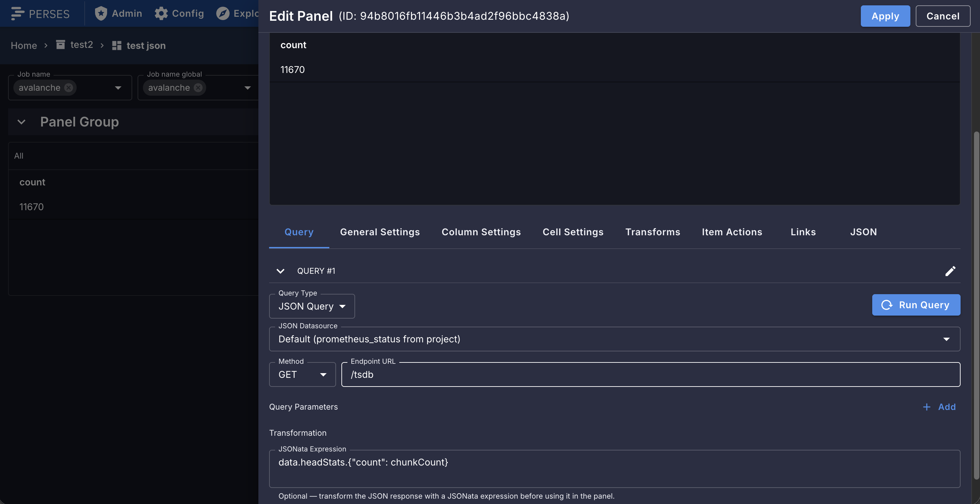Click the test2 project archive icon
980x504 pixels.
pyautogui.click(x=61, y=45)
